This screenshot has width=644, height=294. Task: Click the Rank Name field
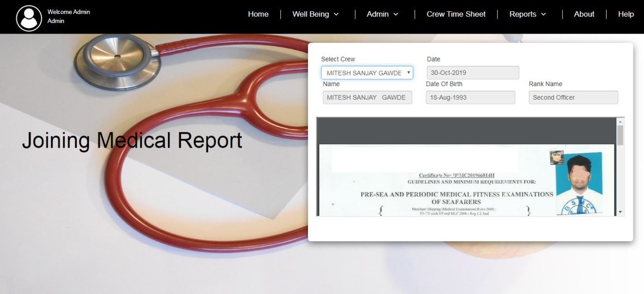pos(573,98)
